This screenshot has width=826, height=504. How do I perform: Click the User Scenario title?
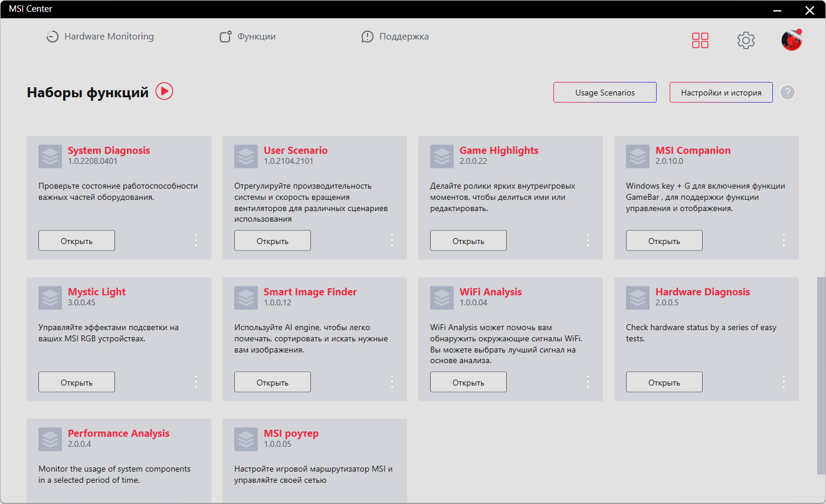[x=296, y=150]
